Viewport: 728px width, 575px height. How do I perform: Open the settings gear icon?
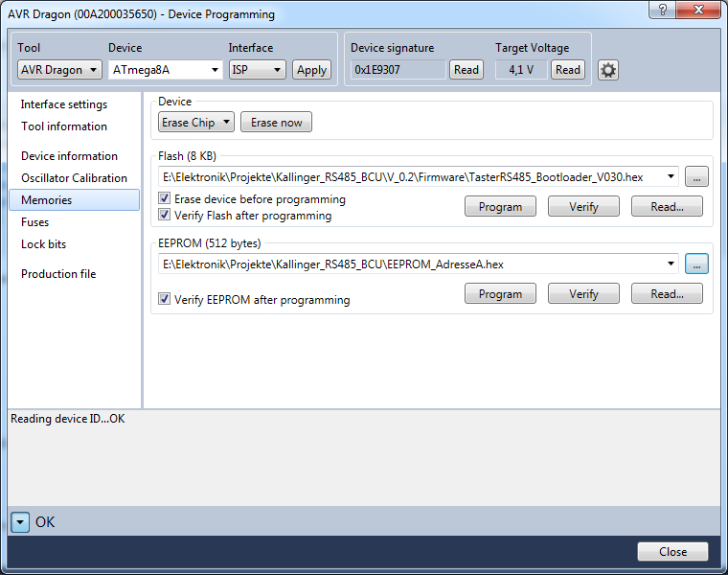[607, 70]
